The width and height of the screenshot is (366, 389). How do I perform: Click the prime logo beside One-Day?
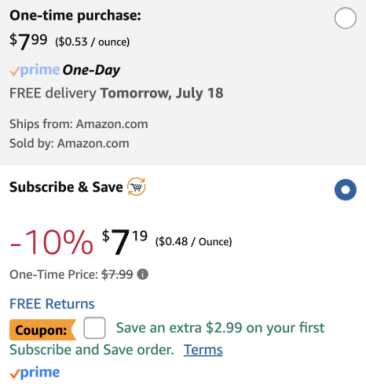[35, 70]
